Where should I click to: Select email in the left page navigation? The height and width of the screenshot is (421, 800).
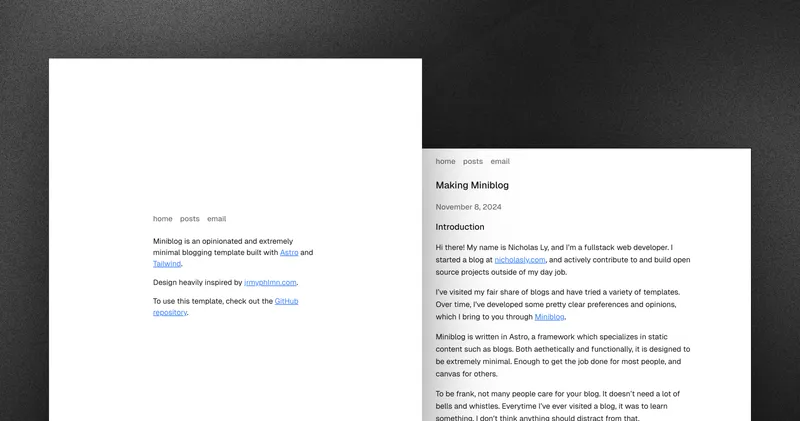coord(216,219)
